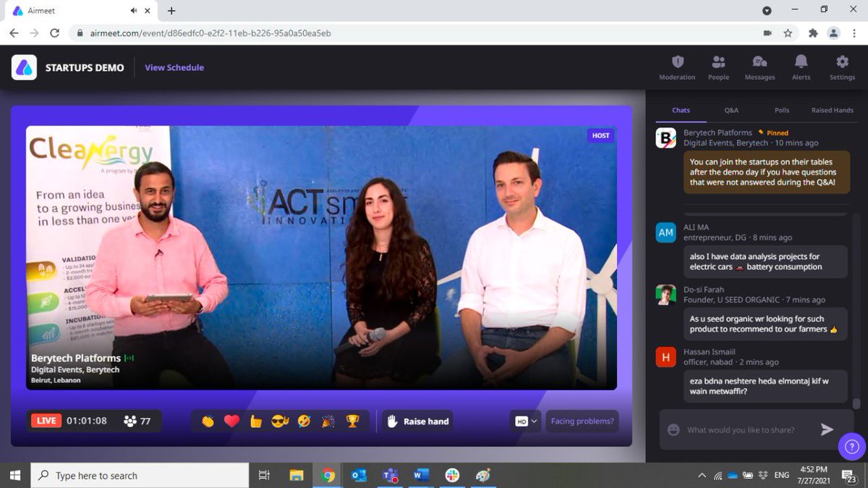
Task: Open the purple help question mark
Action: 851,446
